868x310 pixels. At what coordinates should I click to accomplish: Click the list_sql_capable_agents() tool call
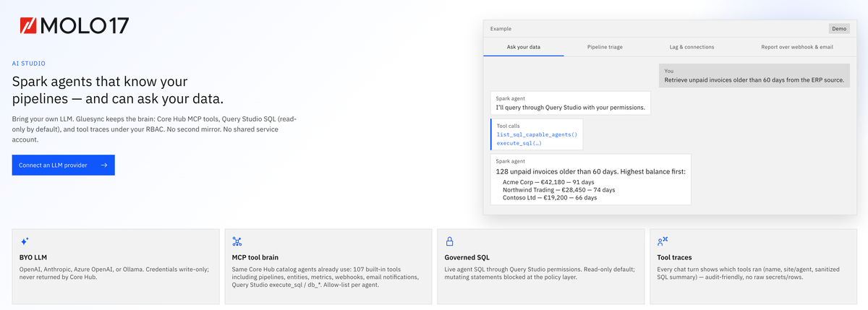click(537, 134)
